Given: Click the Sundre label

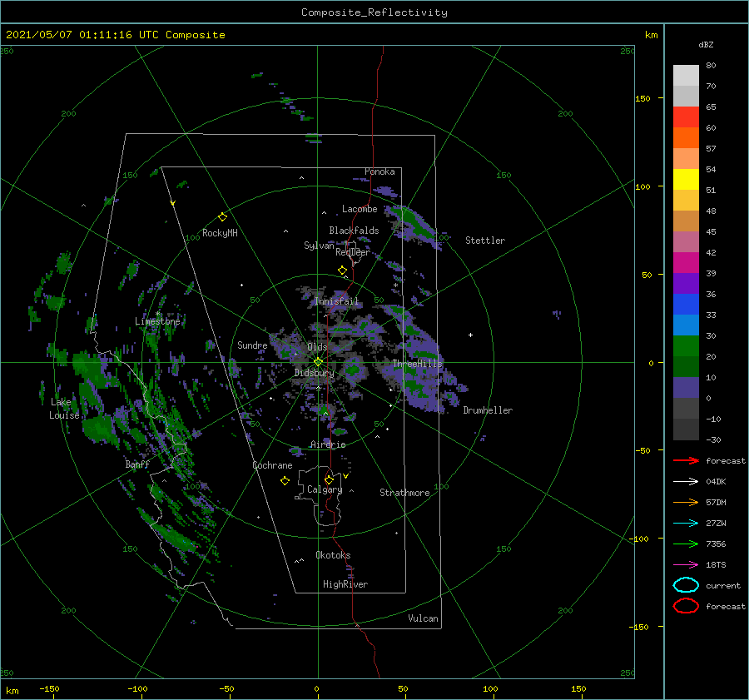Looking at the screenshot, I should tap(252, 345).
